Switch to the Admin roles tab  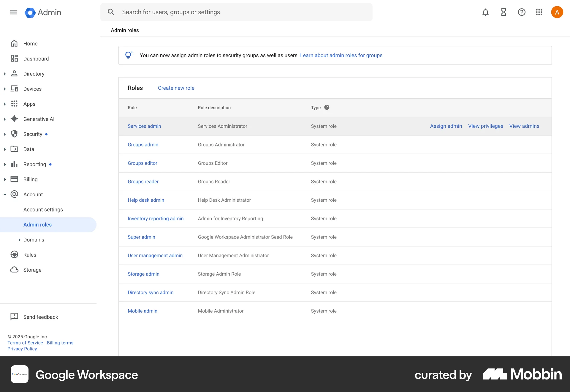point(124,30)
